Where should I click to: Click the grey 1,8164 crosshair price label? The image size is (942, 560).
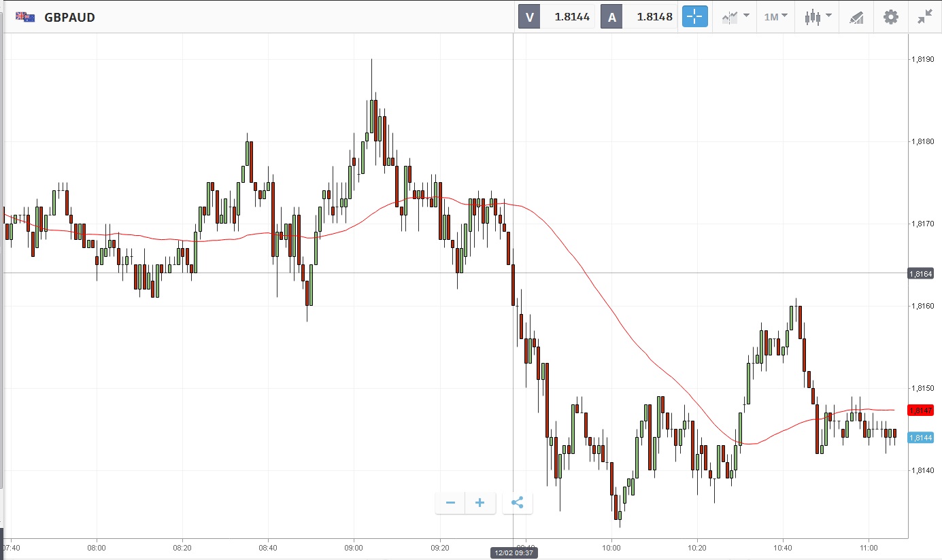924,274
